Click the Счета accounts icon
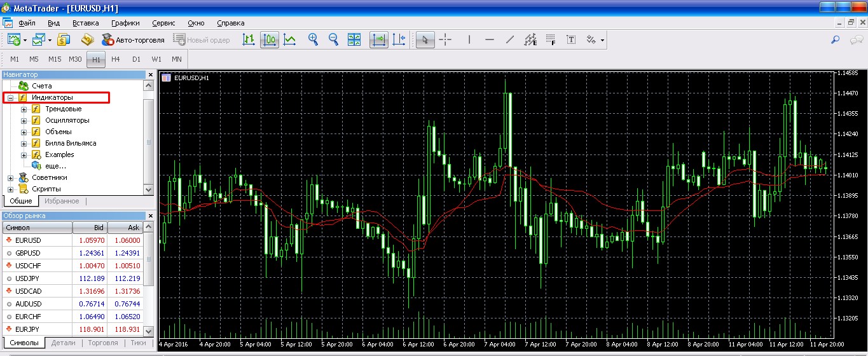 click(24, 86)
